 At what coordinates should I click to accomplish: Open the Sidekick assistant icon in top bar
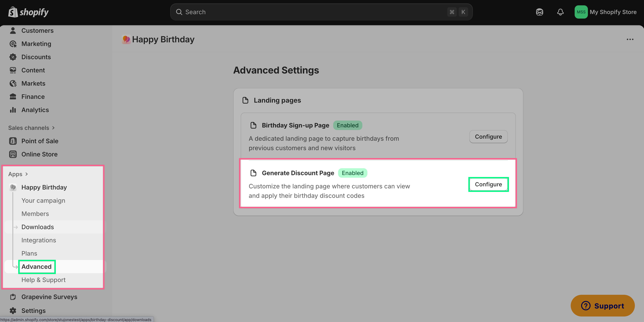[540, 12]
